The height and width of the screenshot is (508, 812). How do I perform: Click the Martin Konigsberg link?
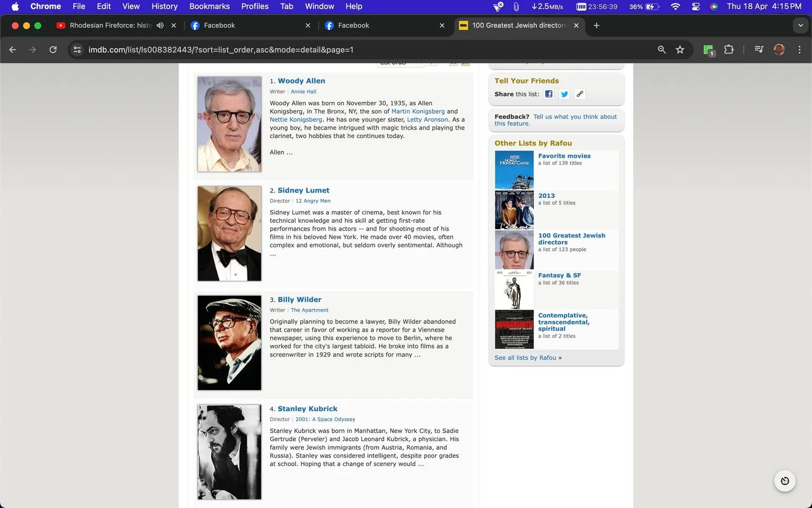pyautogui.click(x=418, y=112)
